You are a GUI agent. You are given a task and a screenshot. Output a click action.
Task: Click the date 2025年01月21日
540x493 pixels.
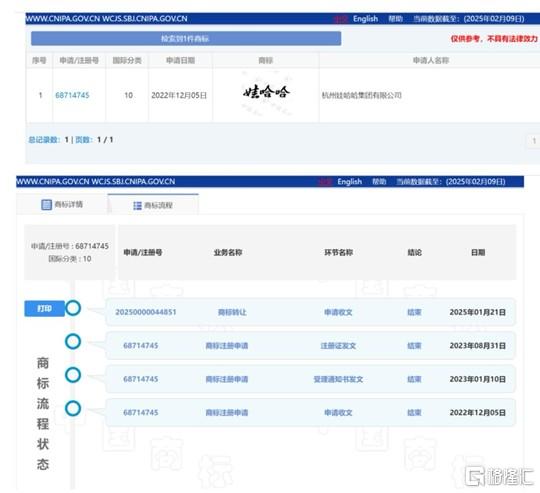coord(478,312)
